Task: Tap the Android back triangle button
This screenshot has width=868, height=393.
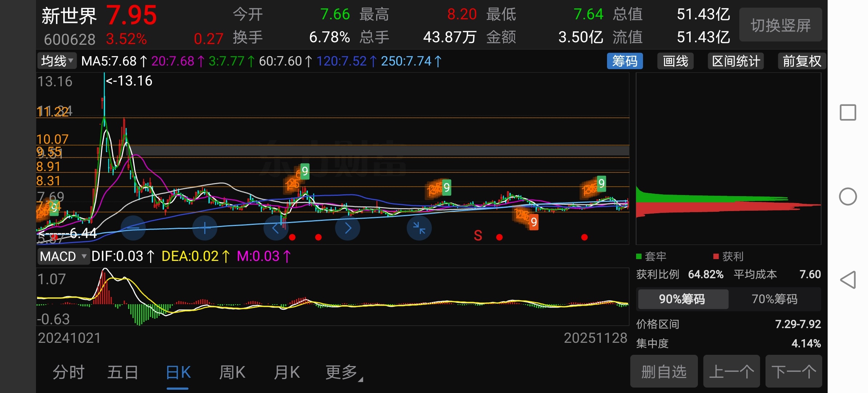Action: pos(848,280)
